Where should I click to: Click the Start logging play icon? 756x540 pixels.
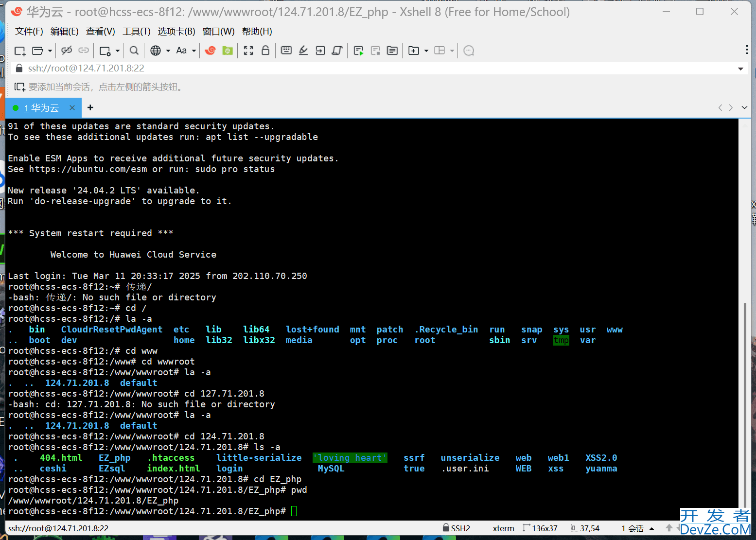point(358,51)
